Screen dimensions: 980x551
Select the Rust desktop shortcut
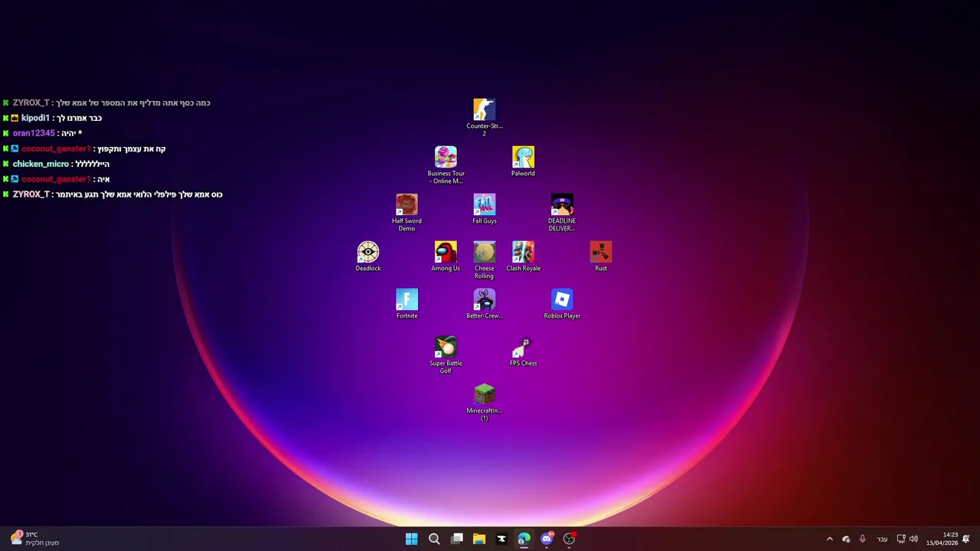click(x=601, y=256)
